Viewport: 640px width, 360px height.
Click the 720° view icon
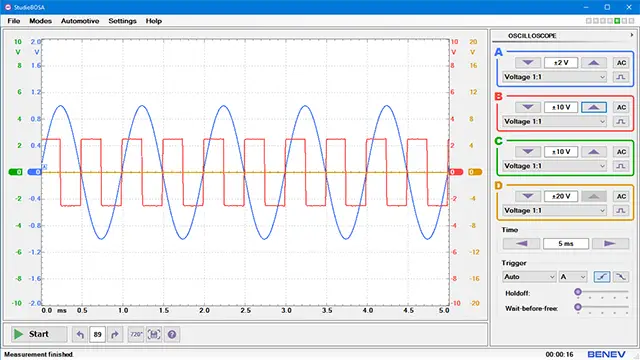136,335
